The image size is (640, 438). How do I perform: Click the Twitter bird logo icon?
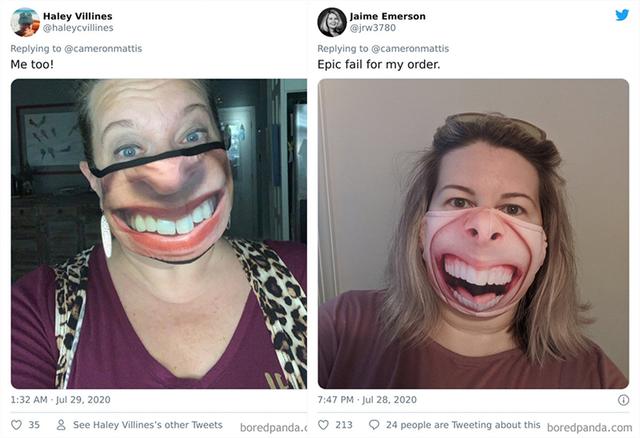pyautogui.click(x=622, y=17)
